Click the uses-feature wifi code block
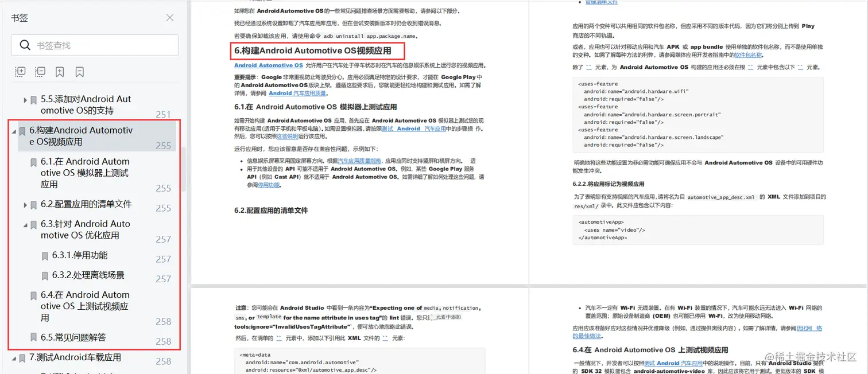Viewport: 868px width, 374px height. pyautogui.click(x=698, y=114)
